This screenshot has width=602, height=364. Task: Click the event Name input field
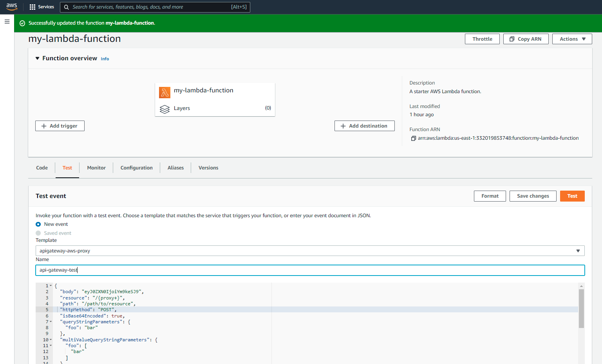tap(310, 270)
